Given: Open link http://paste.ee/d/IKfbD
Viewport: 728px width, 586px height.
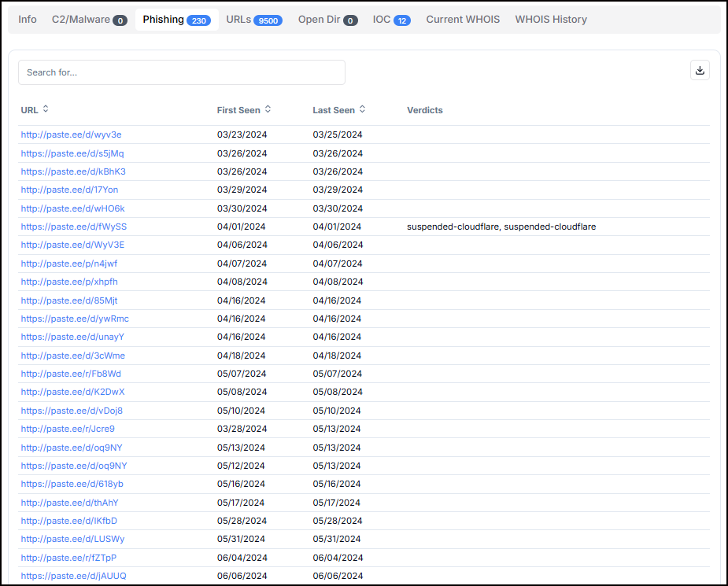Looking at the screenshot, I should [69, 521].
